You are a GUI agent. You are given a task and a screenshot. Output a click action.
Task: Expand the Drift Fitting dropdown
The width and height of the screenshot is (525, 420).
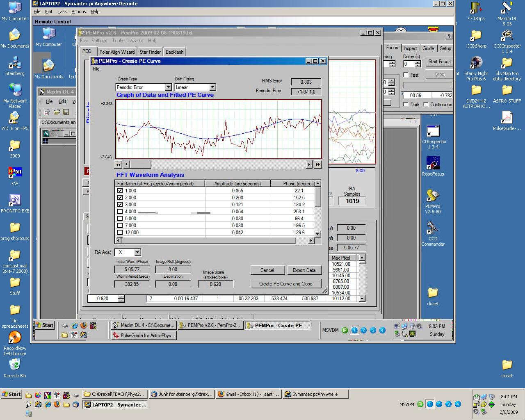[212, 87]
